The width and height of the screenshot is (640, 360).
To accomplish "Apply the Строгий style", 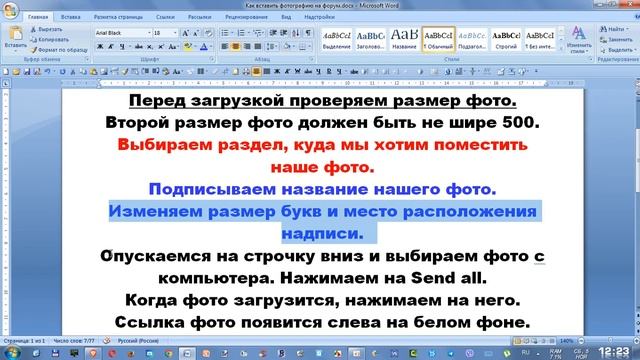I will [x=506, y=40].
